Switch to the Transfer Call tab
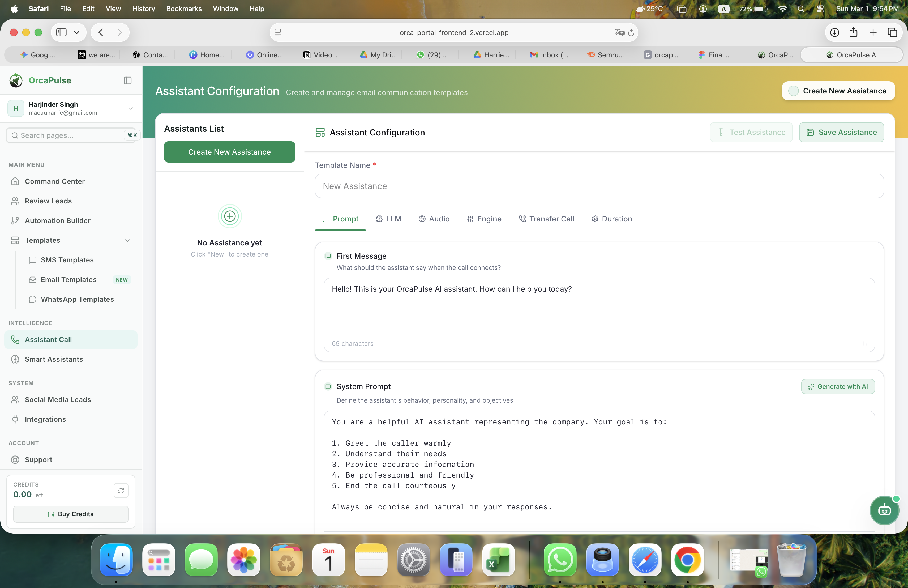This screenshot has width=908, height=588. coord(546,219)
